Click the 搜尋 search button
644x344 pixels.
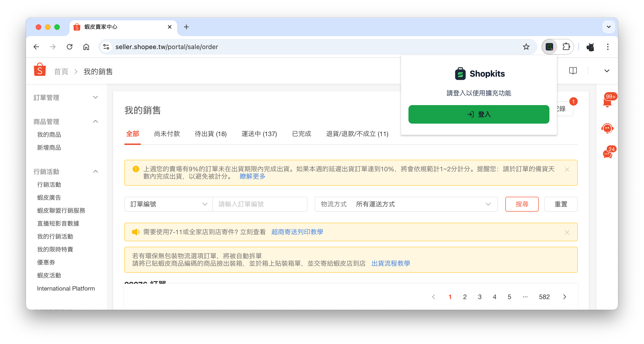coord(522,204)
